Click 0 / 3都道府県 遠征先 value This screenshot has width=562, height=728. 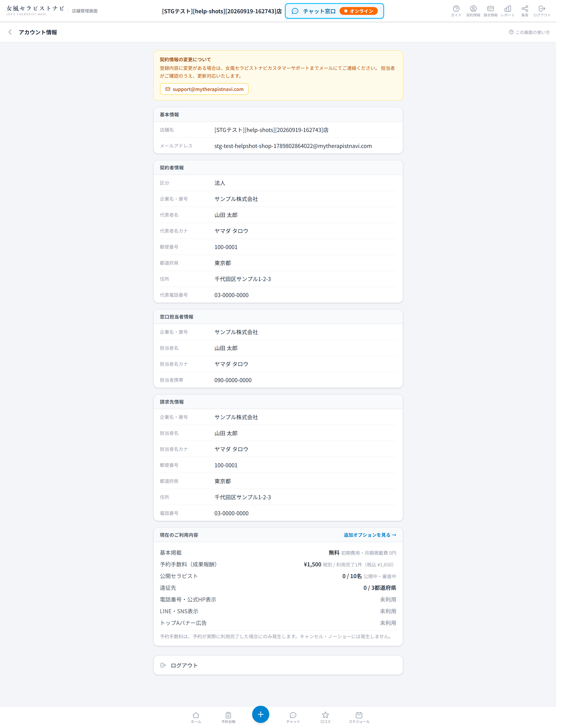tap(380, 588)
